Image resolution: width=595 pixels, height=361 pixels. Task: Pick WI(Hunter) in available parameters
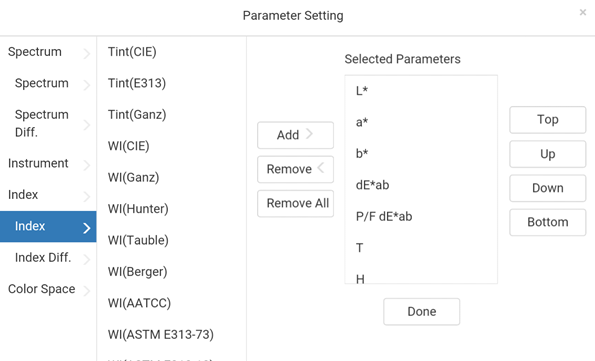click(138, 209)
